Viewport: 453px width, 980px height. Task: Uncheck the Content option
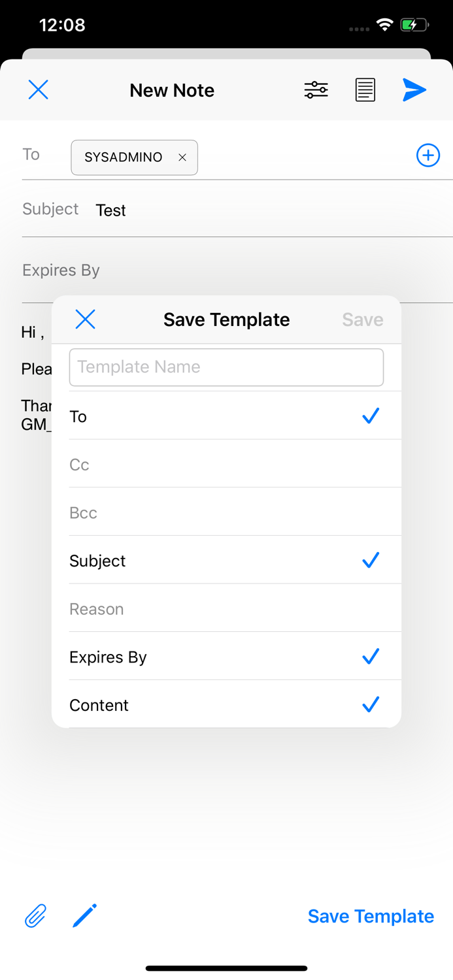tap(371, 704)
